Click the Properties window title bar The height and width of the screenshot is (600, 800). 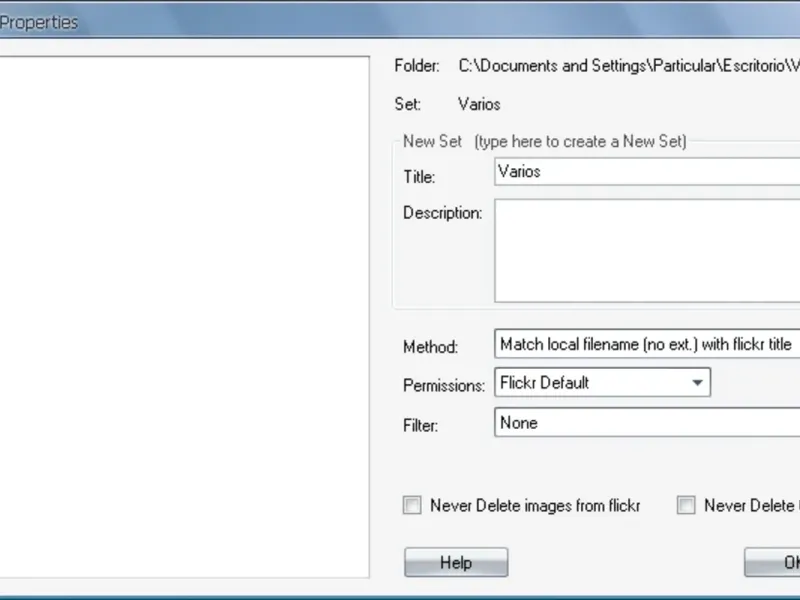click(x=300, y=21)
